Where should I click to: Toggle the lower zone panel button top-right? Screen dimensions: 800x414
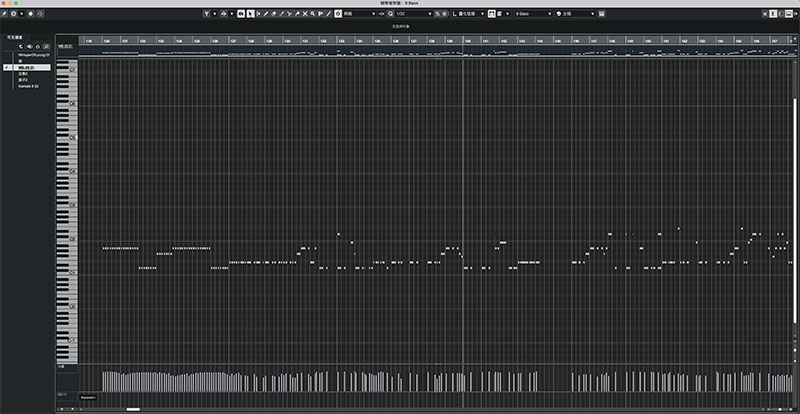(789, 14)
